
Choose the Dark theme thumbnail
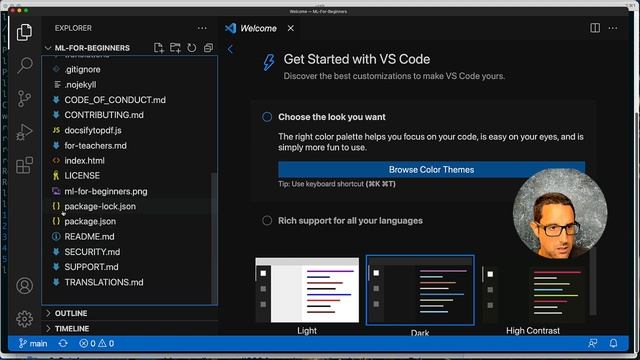pos(420,290)
